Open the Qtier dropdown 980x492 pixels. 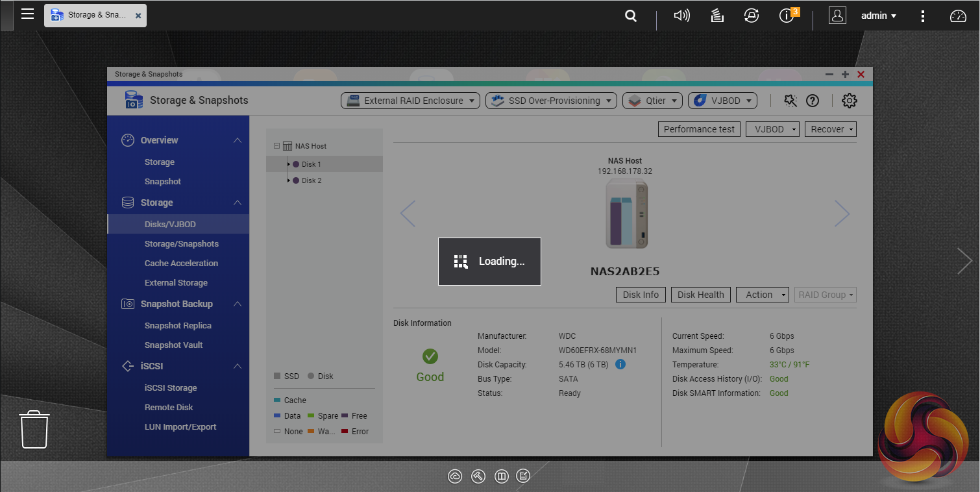coord(652,101)
